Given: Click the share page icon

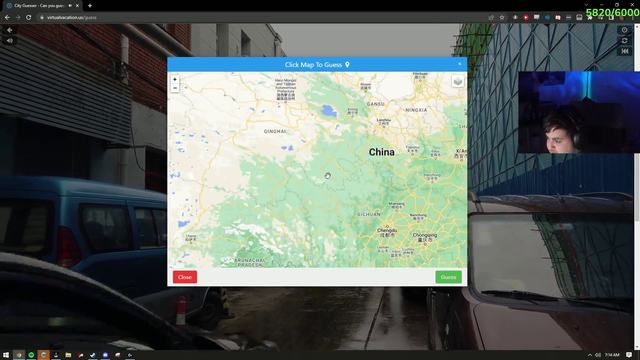Looking at the screenshot, I should click(491, 17).
